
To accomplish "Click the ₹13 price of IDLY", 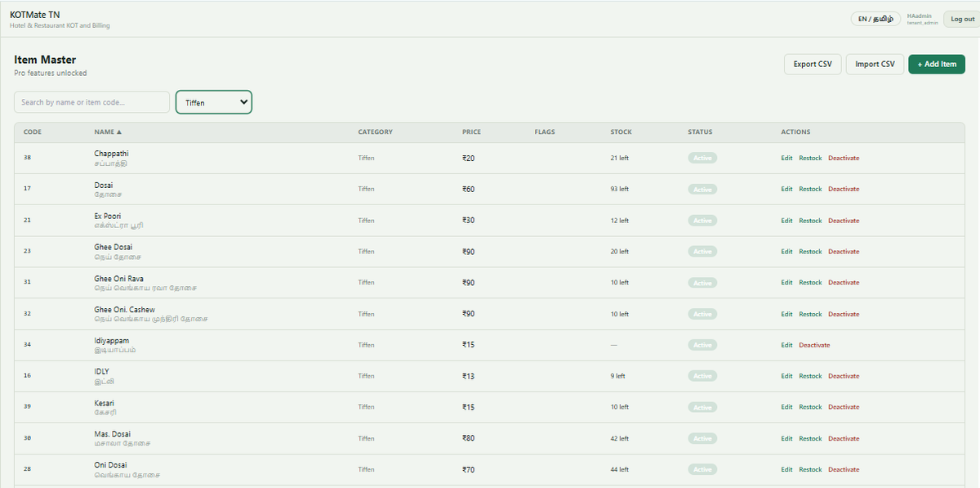I will pos(468,376).
